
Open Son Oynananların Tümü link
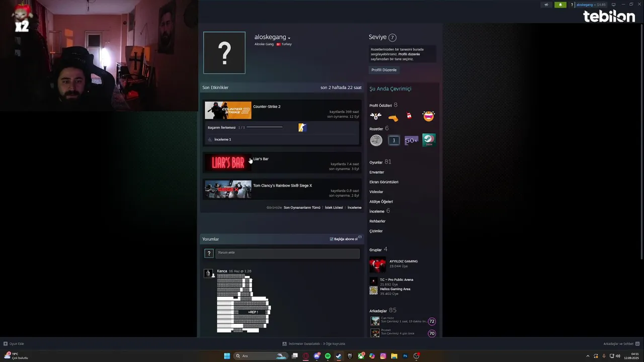pos(302,208)
